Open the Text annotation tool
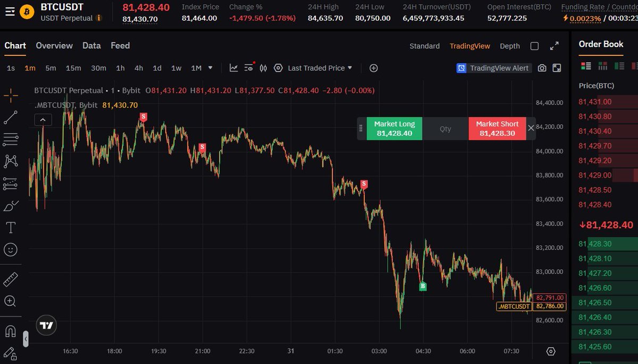The image size is (638, 364). coord(10,227)
